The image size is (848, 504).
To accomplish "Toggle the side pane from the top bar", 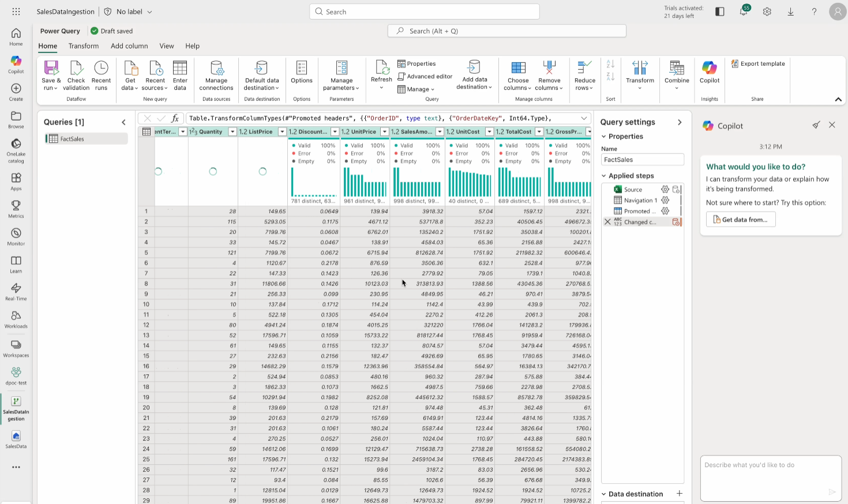I will tap(719, 11).
